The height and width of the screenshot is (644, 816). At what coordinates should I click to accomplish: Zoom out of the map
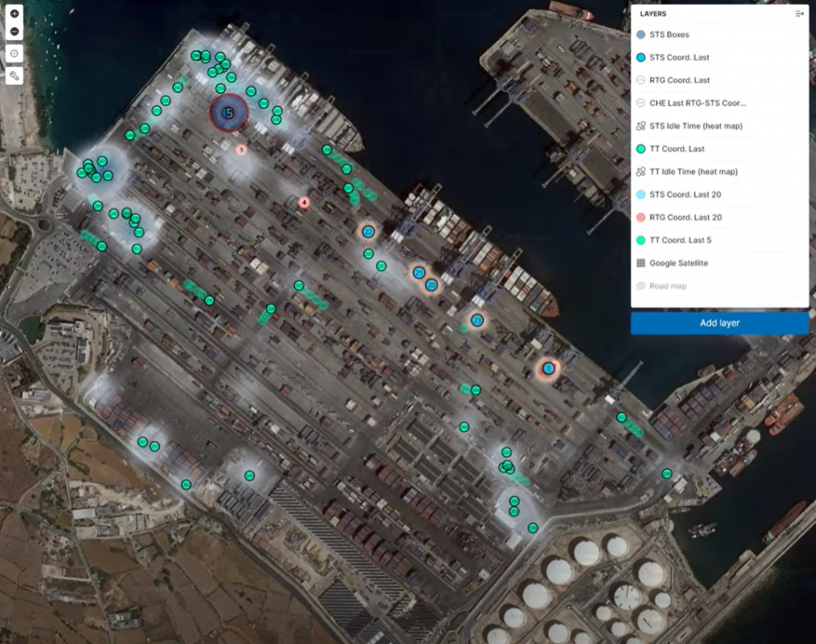click(x=15, y=32)
